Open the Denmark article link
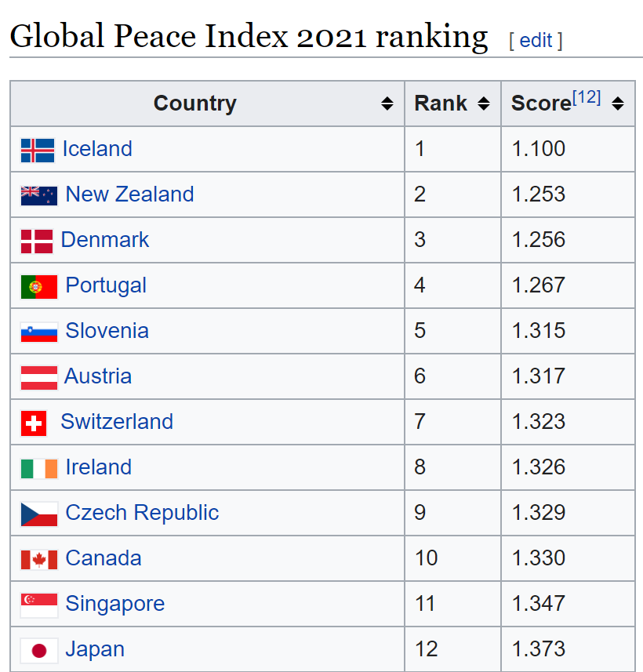Viewport: 643px width, 672px height. pos(105,240)
